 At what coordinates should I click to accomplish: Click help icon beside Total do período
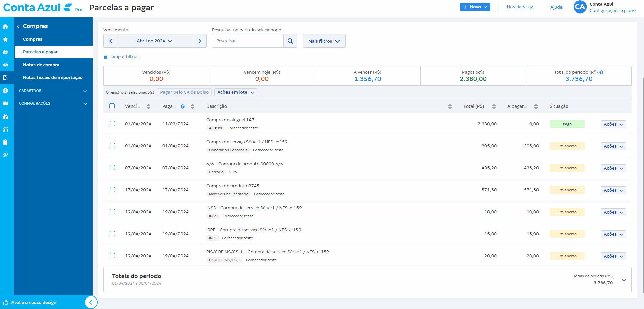click(x=601, y=72)
